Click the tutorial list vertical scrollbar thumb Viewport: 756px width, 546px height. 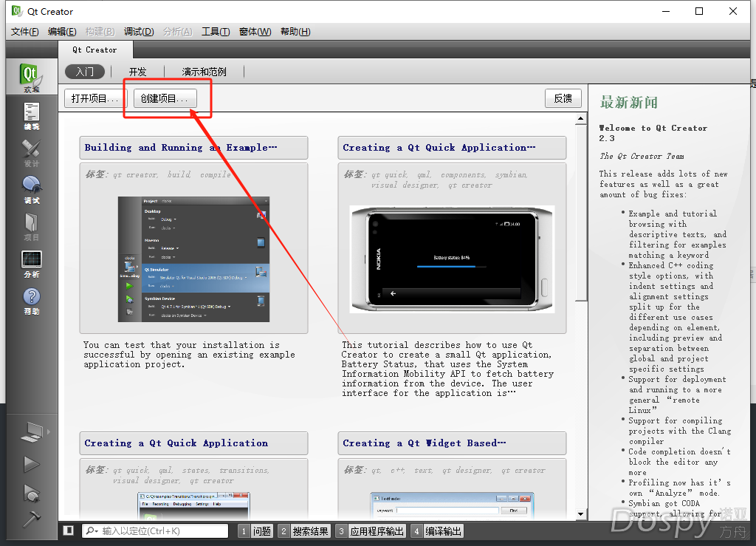(x=581, y=212)
